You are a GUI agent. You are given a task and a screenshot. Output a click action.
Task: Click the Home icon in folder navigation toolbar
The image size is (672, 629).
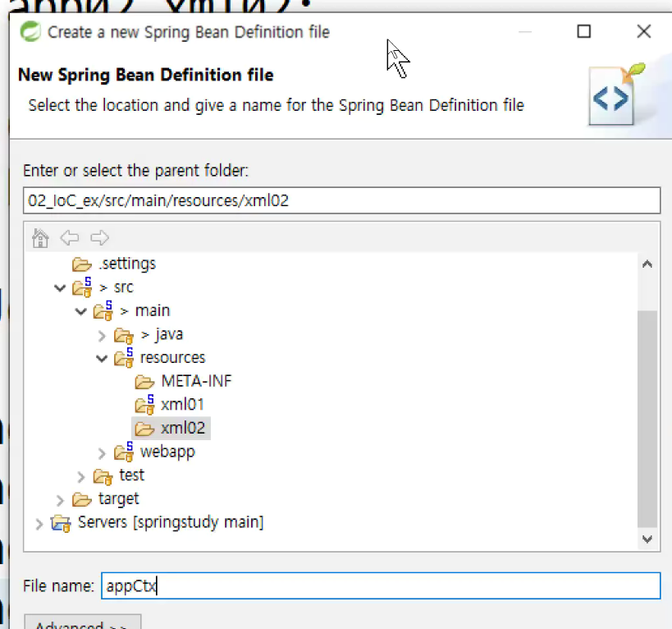[40, 238]
